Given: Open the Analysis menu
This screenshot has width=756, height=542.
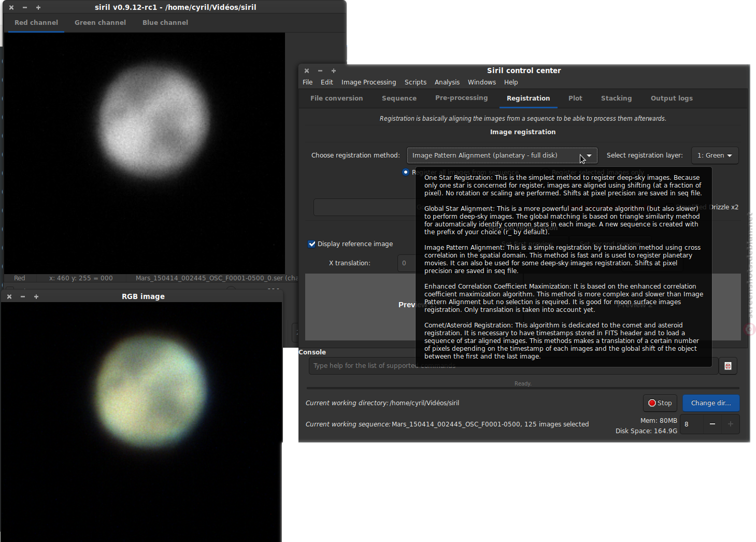Looking at the screenshot, I should pos(447,82).
